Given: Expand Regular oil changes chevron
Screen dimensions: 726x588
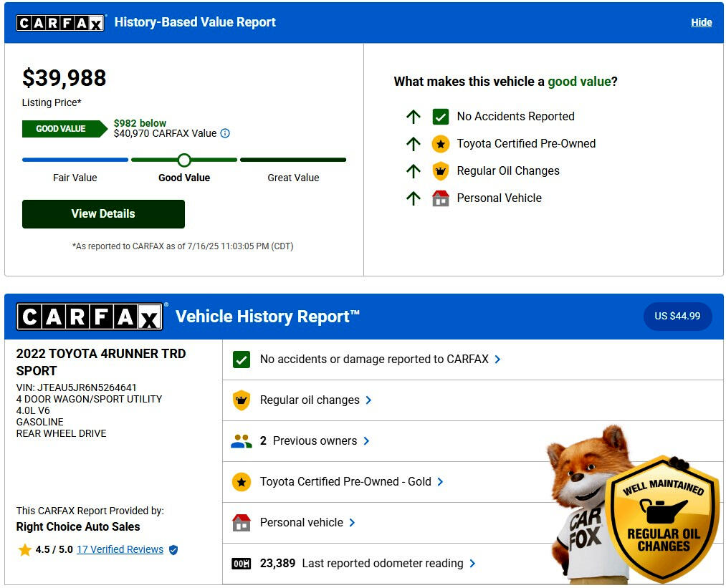Looking at the screenshot, I should [x=368, y=400].
